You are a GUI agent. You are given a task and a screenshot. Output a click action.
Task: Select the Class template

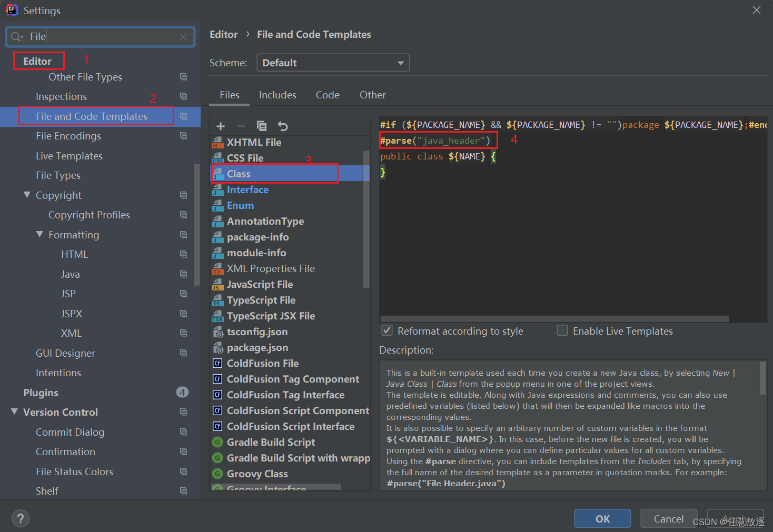coord(291,174)
